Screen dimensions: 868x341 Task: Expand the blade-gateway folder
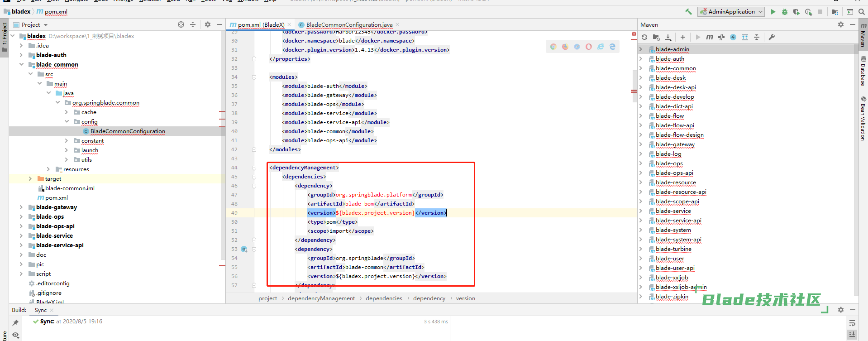click(21, 207)
